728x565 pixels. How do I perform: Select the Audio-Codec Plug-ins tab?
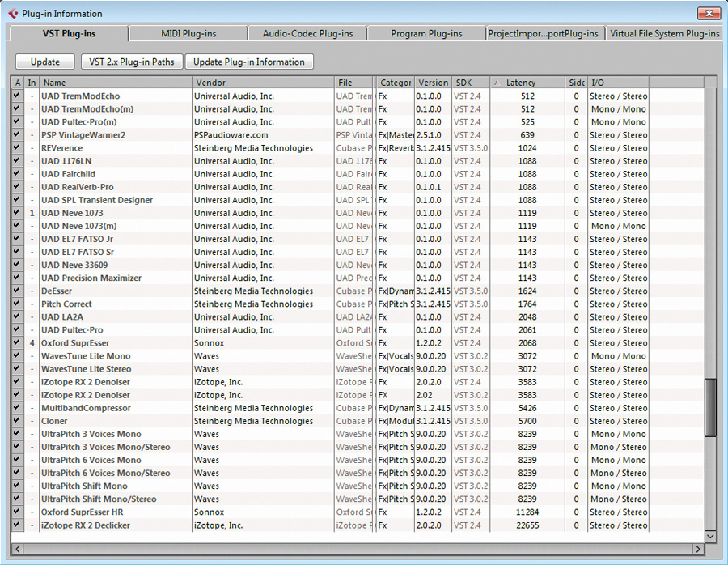tap(308, 33)
